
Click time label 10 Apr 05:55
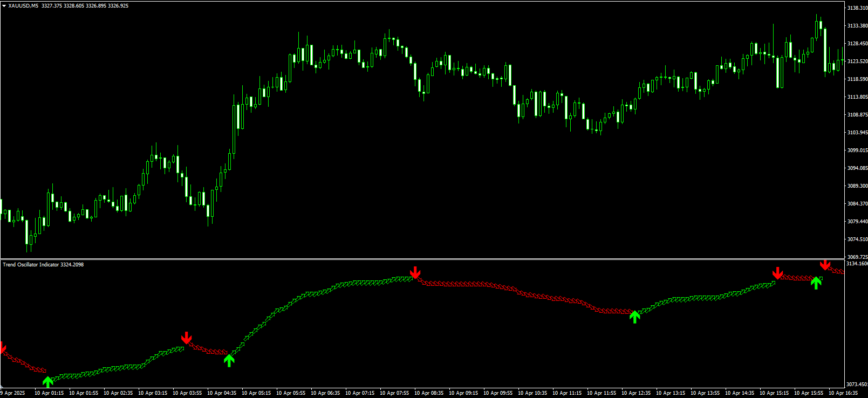(291, 393)
